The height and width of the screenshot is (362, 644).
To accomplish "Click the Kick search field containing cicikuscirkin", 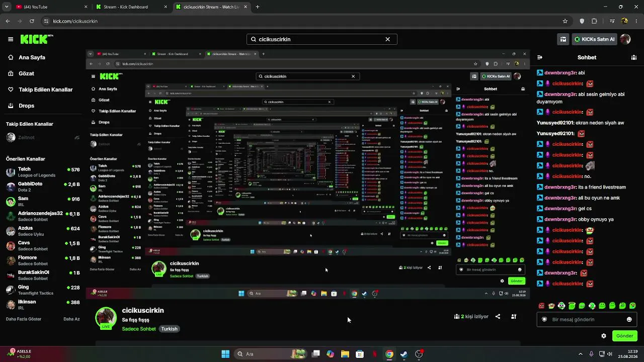I will click(322, 39).
